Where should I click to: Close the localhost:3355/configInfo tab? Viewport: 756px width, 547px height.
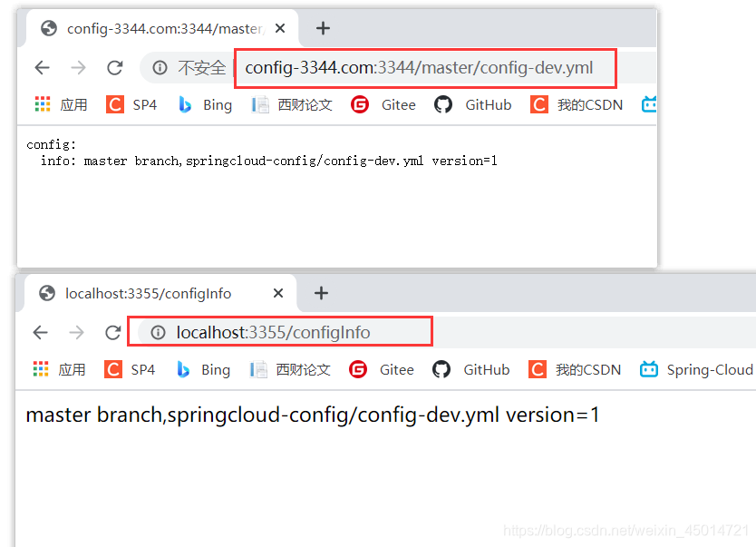(x=278, y=293)
